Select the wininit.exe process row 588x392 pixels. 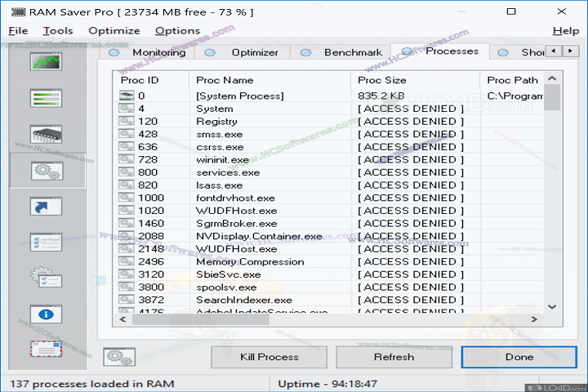point(328,159)
